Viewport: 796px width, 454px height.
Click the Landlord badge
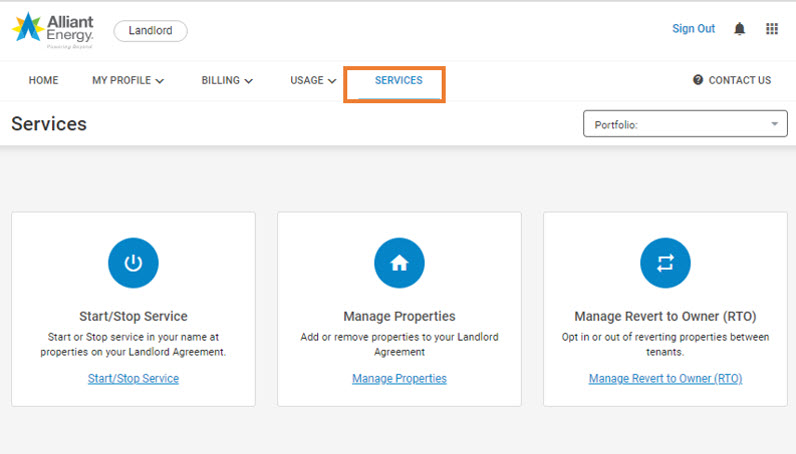pos(150,30)
